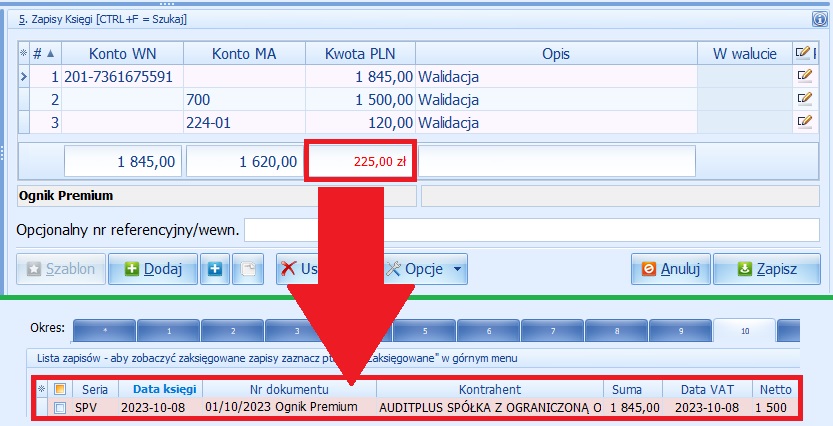Click the Seria column header
This screenshot has width=833, height=426.
click(95, 389)
